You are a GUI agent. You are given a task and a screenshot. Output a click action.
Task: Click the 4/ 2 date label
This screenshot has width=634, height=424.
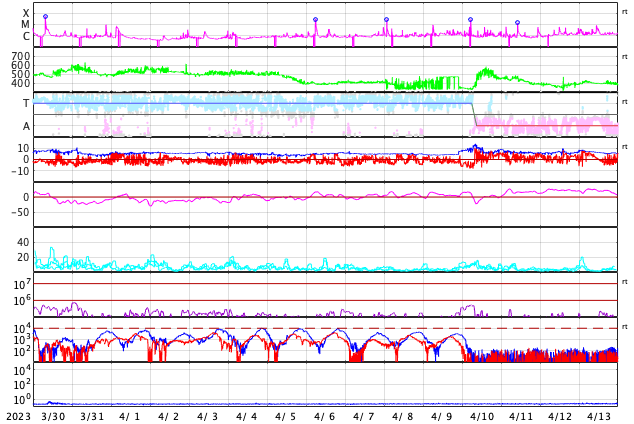click(x=169, y=417)
